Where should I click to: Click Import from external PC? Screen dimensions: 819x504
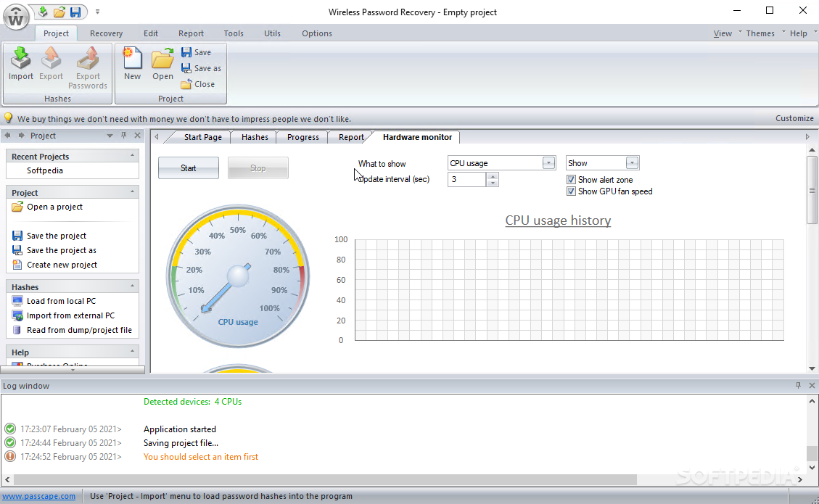(63, 315)
